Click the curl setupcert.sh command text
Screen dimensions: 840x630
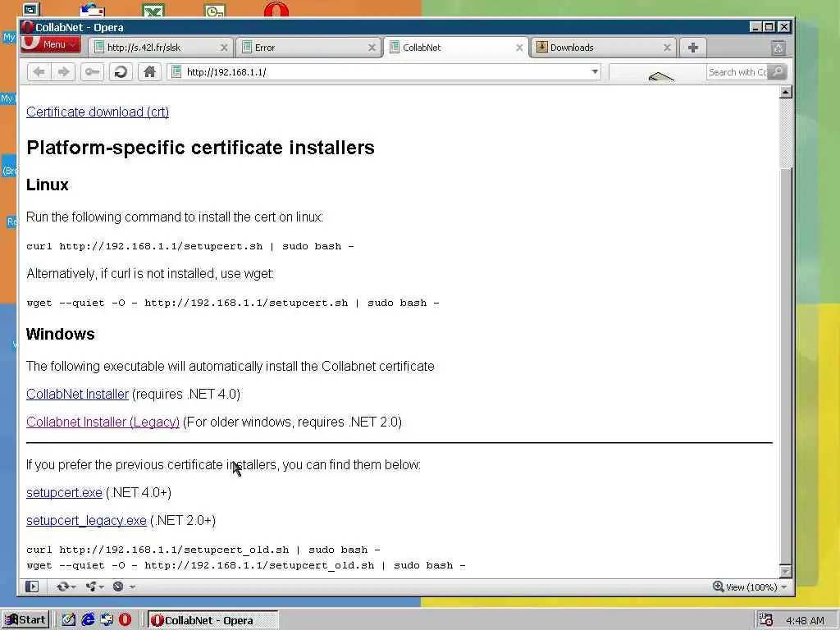[190, 246]
